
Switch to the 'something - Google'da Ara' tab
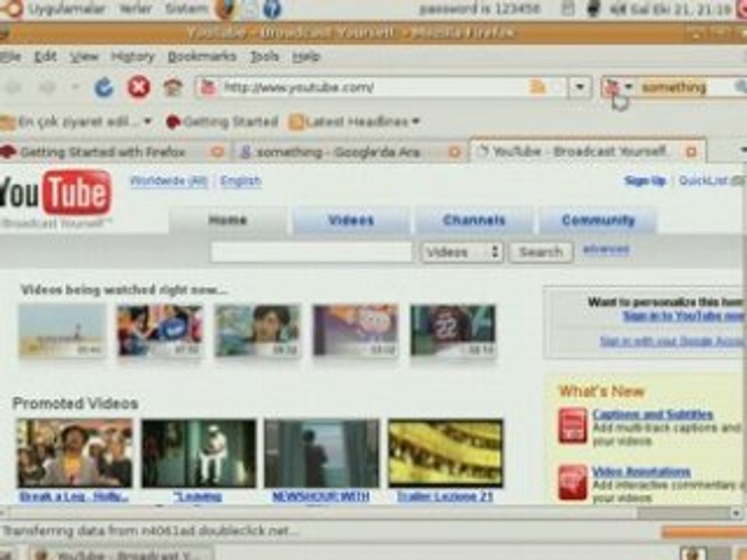pyautogui.click(x=338, y=152)
